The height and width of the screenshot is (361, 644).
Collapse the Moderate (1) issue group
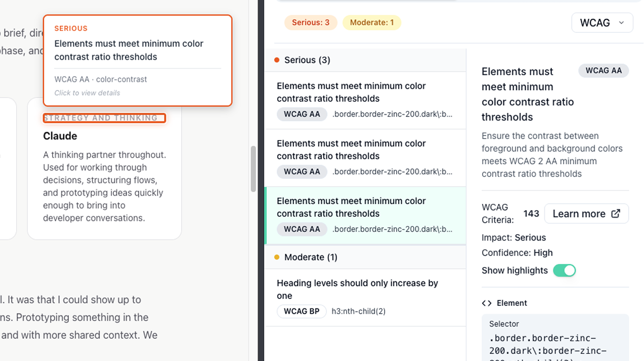[365, 257]
